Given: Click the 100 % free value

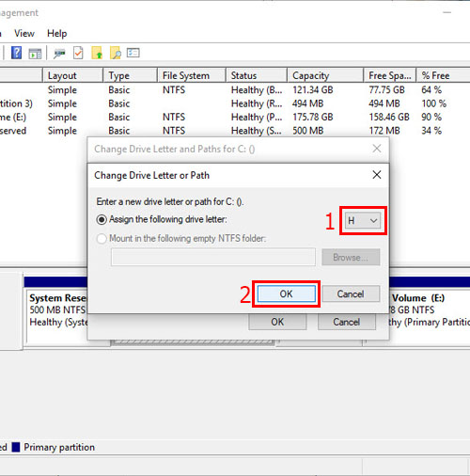Looking at the screenshot, I should tap(433, 103).
